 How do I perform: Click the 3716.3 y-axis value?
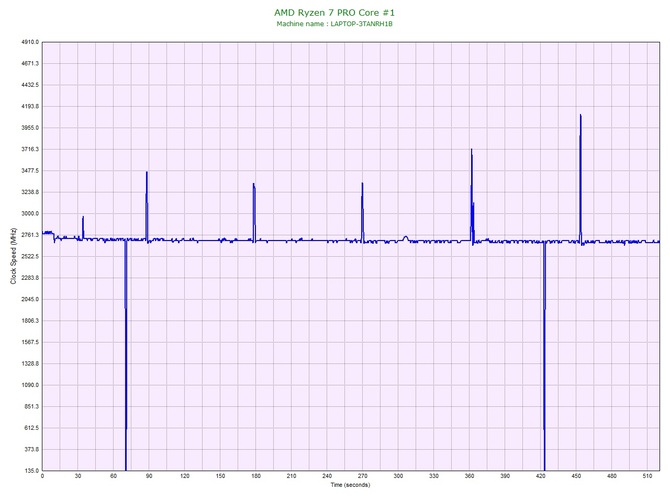click(30, 149)
